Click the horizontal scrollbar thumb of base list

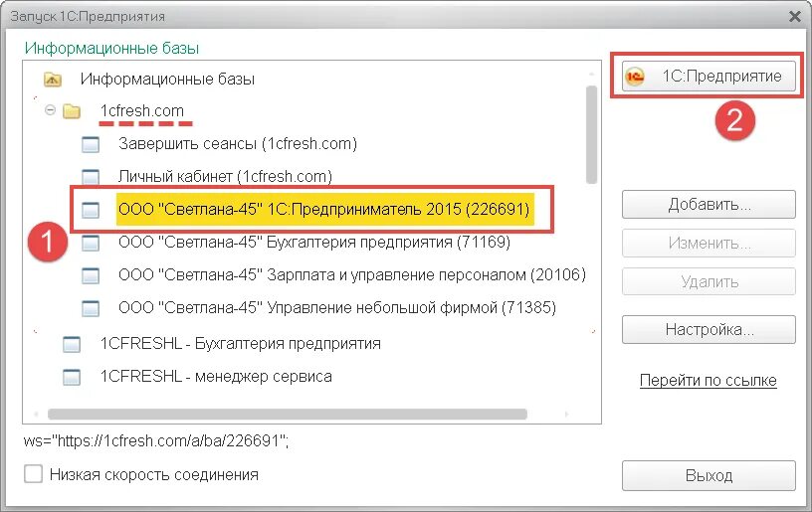point(288,415)
